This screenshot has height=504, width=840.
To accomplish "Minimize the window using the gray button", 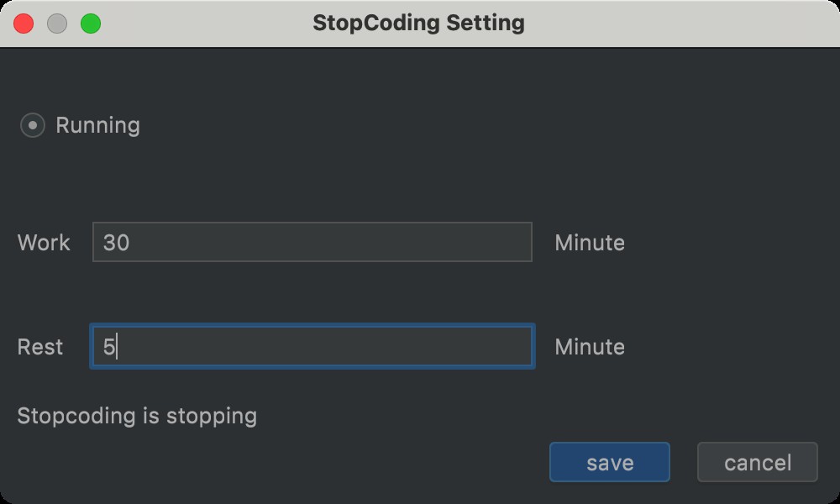I will click(x=57, y=24).
